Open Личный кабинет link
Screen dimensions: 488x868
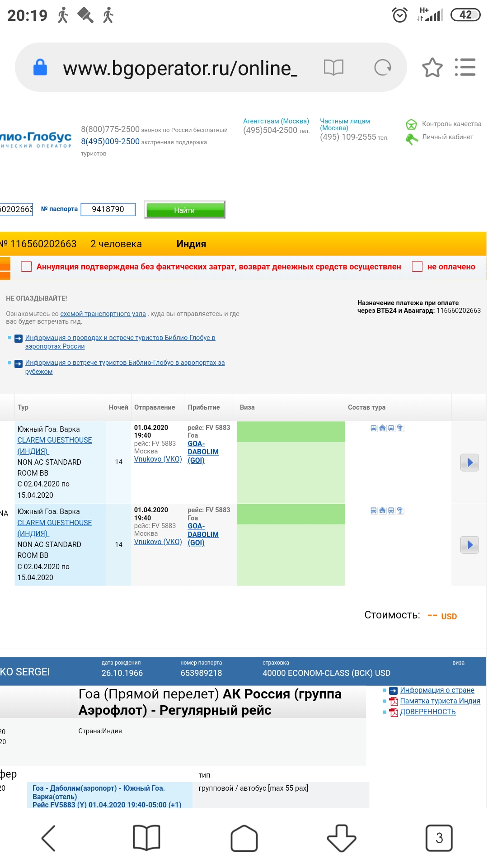click(447, 137)
